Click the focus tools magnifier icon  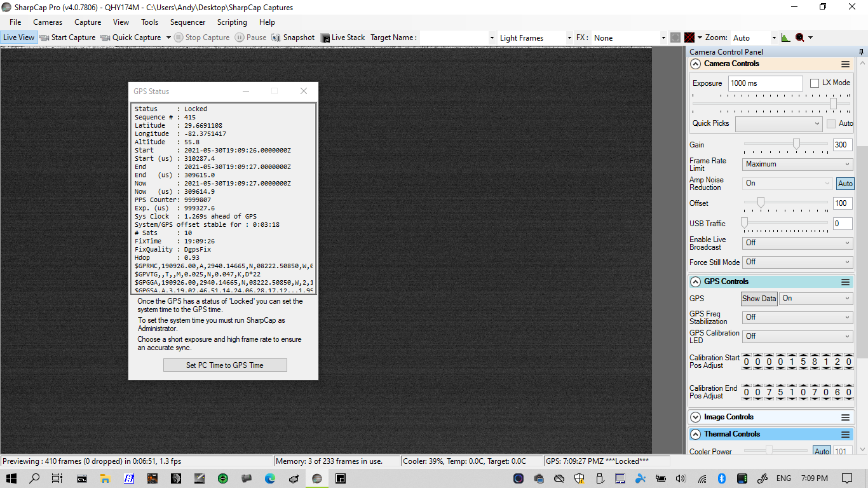(800, 37)
